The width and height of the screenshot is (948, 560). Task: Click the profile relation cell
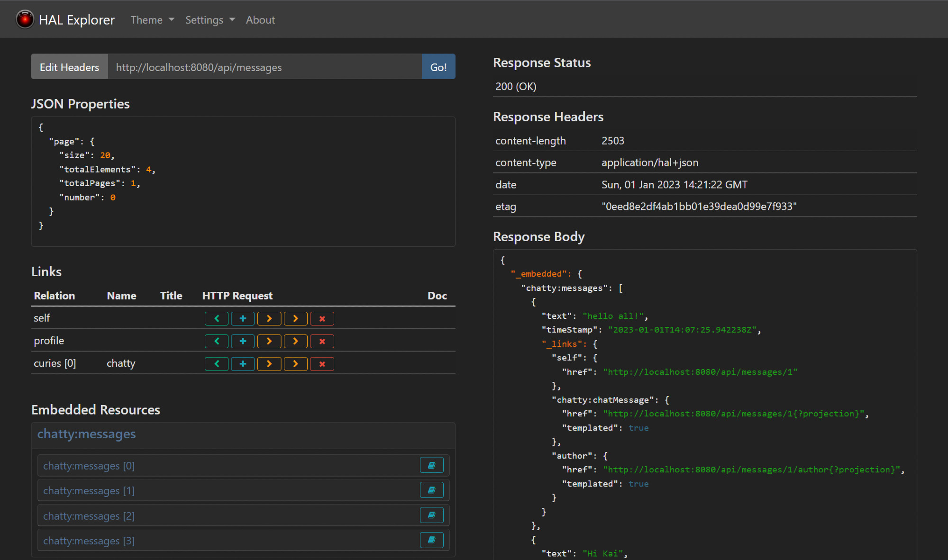[49, 341]
